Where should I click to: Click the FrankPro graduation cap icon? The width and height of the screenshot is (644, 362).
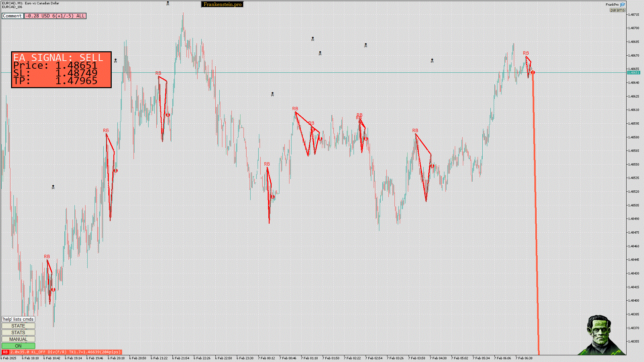point(623,5)
